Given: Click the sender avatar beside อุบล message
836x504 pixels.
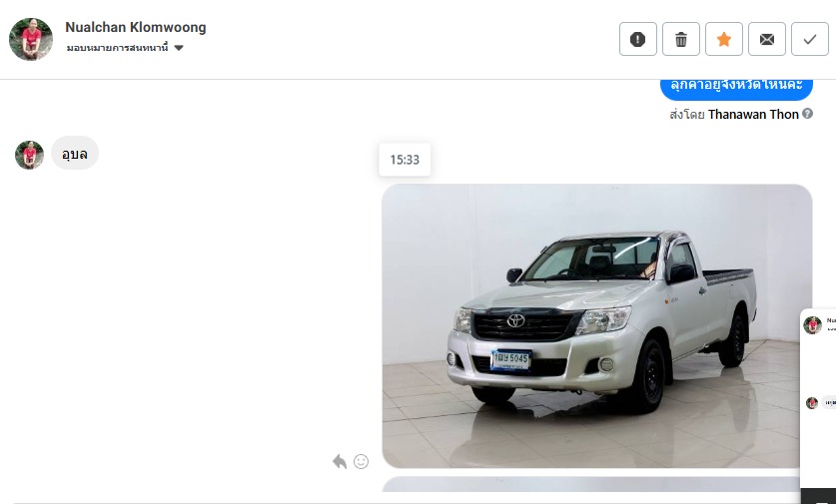Looking at the screenshot, I should pyautogui.click(x=29, y=155).
